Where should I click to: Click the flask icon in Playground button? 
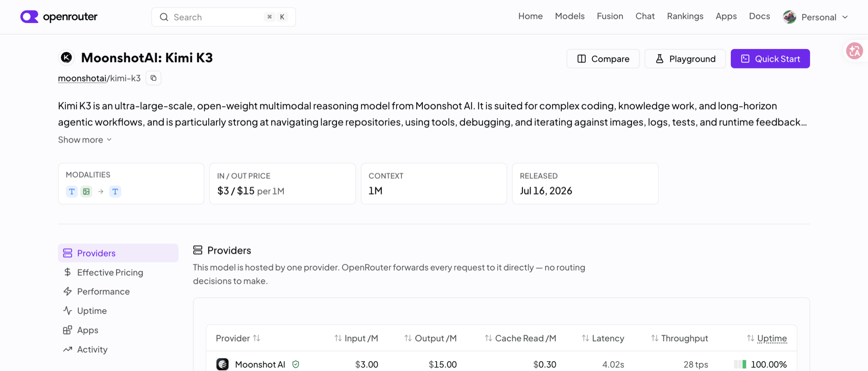click(x=660, y=59)
